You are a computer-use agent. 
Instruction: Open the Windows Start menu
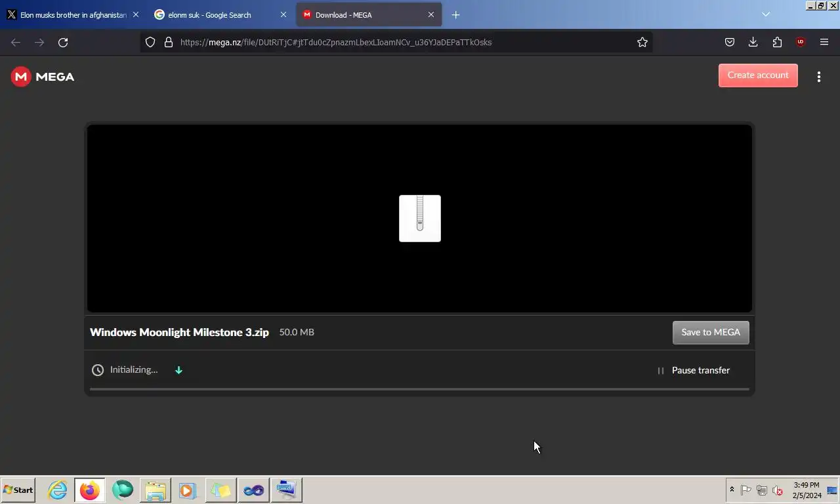tap(18, 490)
